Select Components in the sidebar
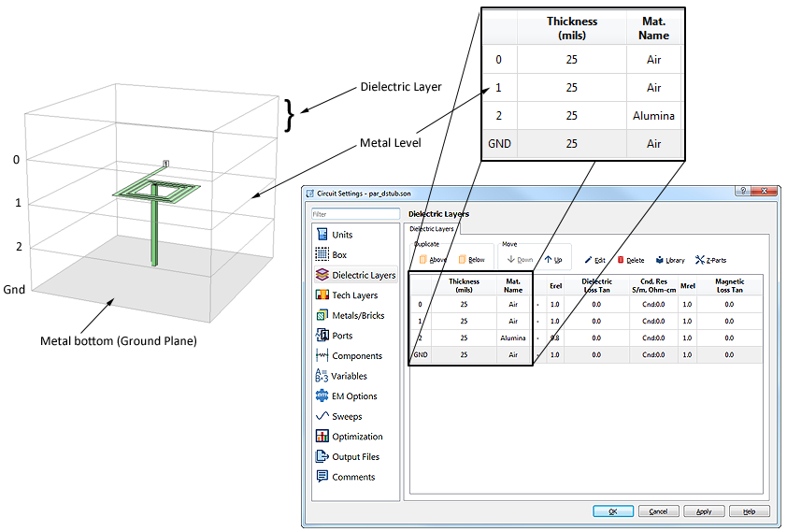 coord(356,356)
